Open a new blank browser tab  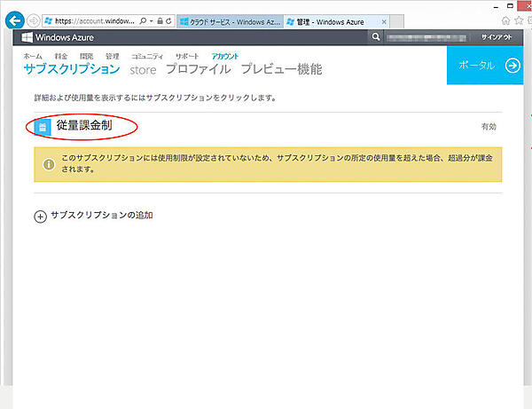pos(397,21)
